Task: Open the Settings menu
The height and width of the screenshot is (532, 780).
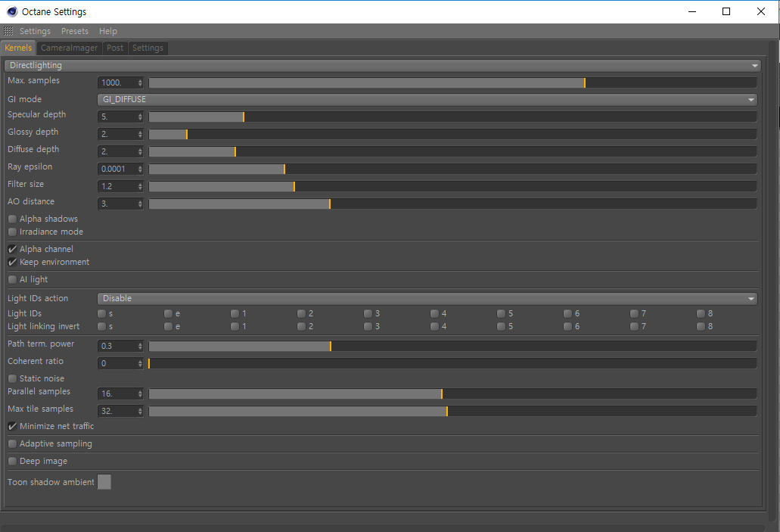Action: click(x=35, y=31)
